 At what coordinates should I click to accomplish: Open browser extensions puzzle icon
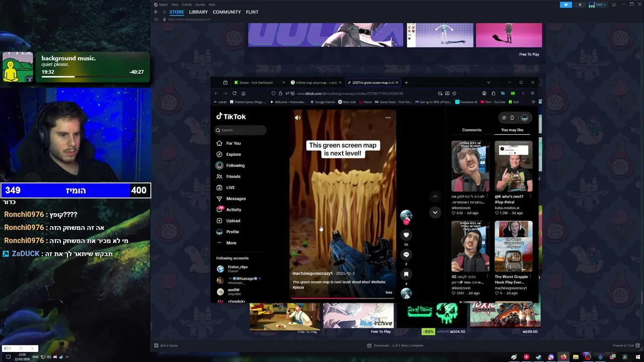click(493, 94)
